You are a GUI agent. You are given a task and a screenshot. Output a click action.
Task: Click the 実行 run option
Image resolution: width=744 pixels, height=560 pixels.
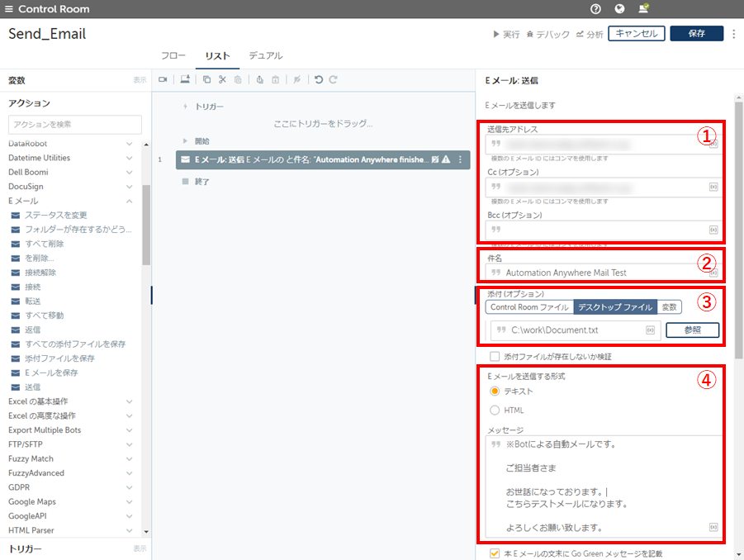click(x=506, y=34)
